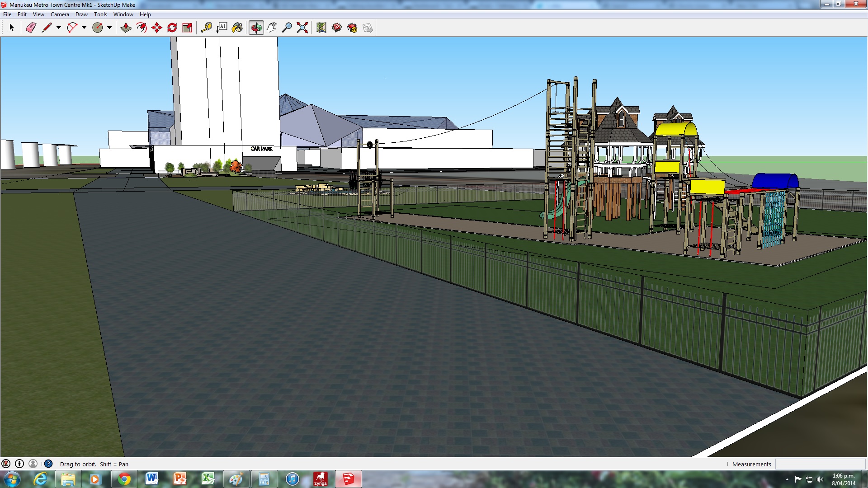
Task: Open the Paint Bucket tool
Action: click(237, 28)
